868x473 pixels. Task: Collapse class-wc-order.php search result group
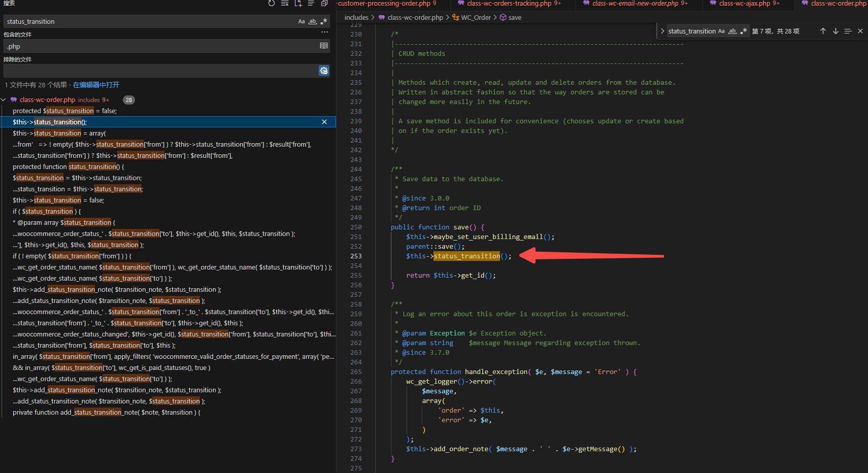4,100
